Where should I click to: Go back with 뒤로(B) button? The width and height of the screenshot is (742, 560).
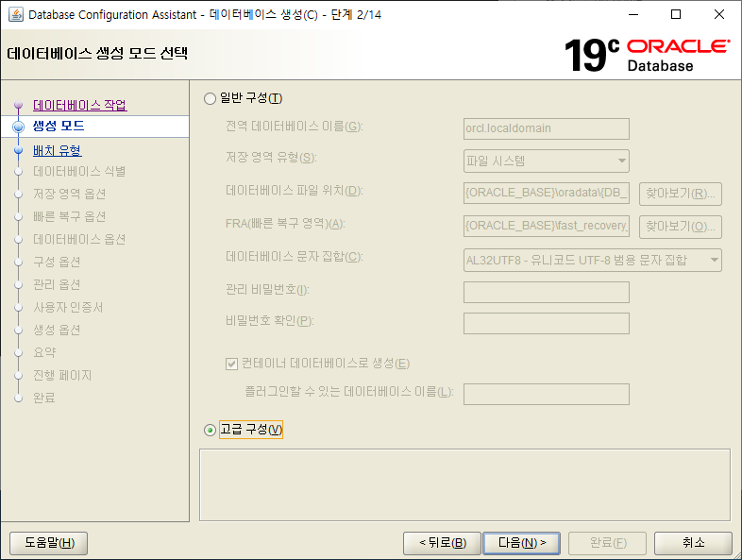(x=442, y=543)
